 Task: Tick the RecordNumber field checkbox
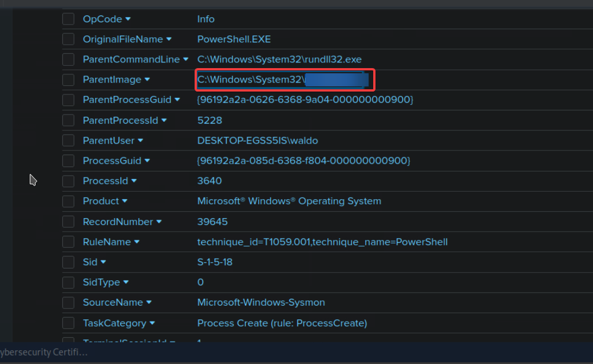click(x=68, y=221)
